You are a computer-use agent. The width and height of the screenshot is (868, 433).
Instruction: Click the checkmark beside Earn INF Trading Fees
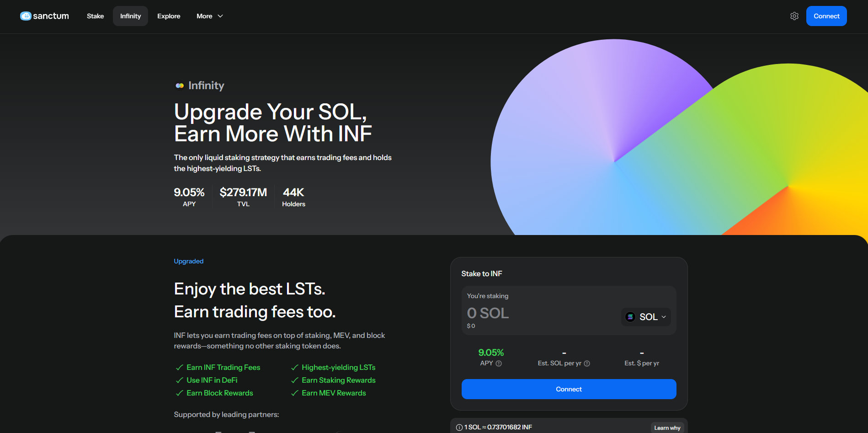click(179, 368)
